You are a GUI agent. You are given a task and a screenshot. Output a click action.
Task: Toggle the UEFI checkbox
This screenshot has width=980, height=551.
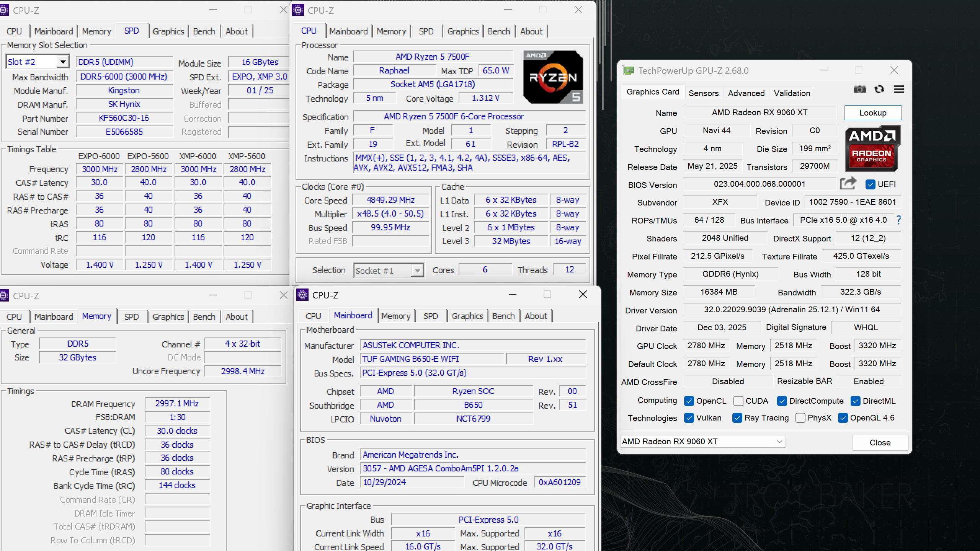click(x=870, y=184)
